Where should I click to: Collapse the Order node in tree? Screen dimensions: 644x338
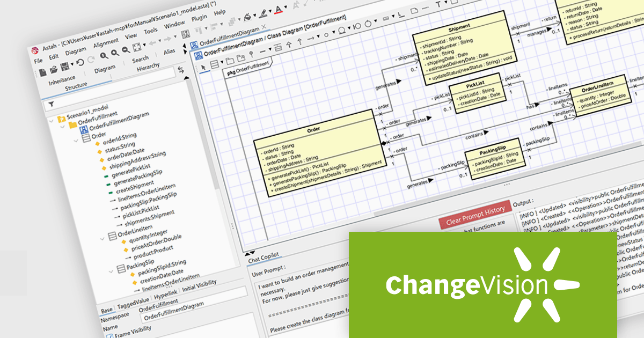click(76, 139)
